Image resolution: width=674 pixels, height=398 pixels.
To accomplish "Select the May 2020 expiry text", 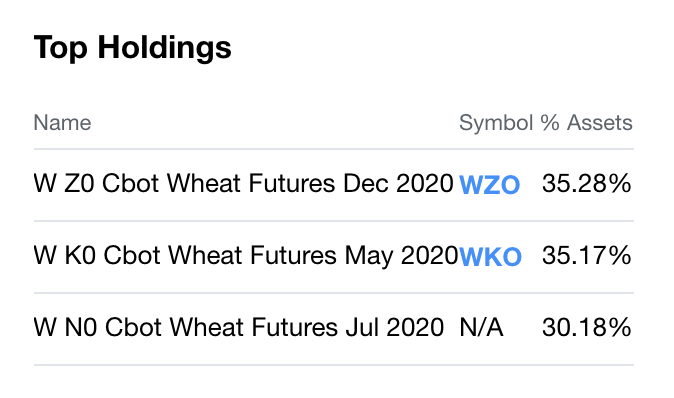I will click(x=401, y=257).
